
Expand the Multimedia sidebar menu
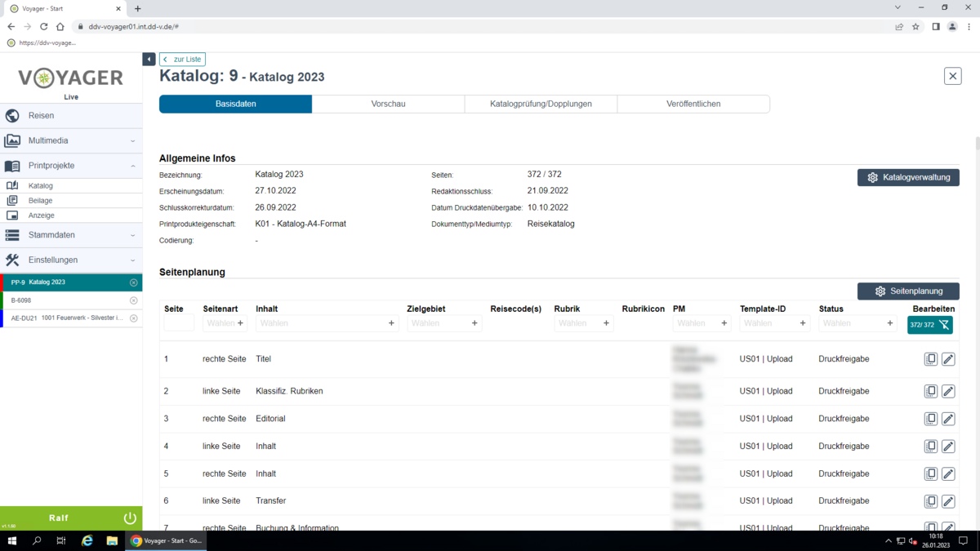point(71,140)
